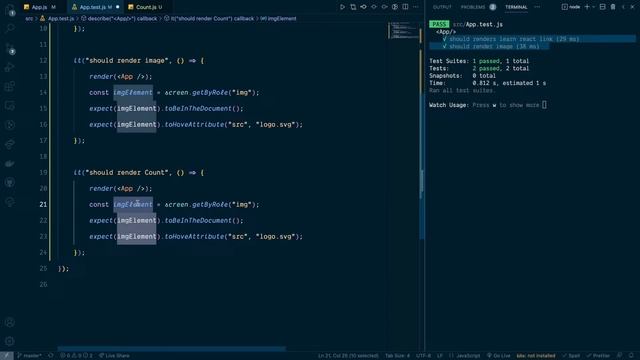Image resolution: width=640 pixels, height=360 pixels.
Task: Click toBeInTheDocument on line 15
Action: click(x=198, y=109)
